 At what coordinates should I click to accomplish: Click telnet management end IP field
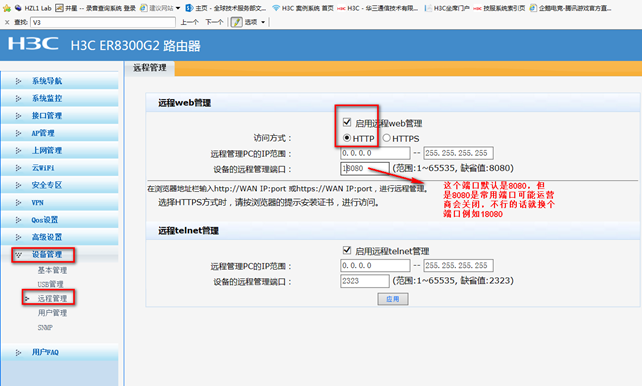[458, 265]
